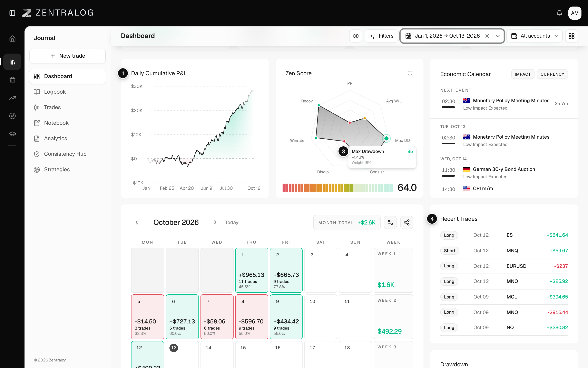The height and width of the screenshot is (368, 588).
Task: Click the Journal heading
Action: coord(45,38)
